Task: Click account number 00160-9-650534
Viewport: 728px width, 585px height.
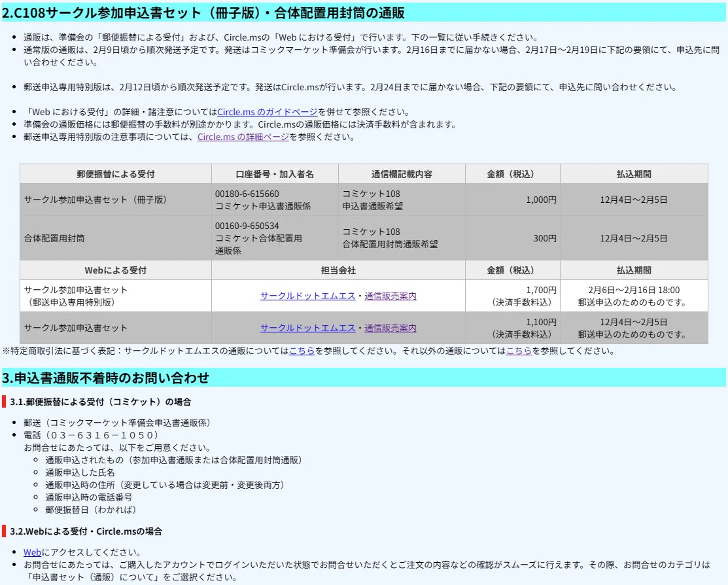Action: (247, 226)
